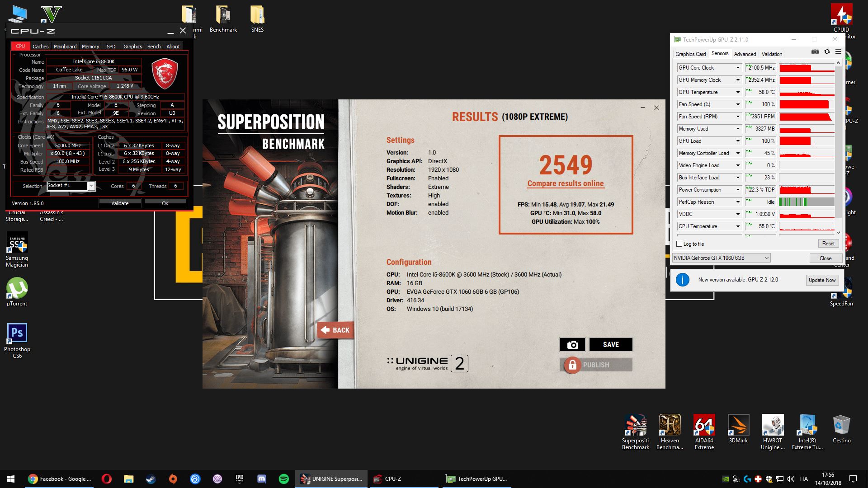Switch to Facebook Google Chrome taskbar button
This screenshot has width=868, height=488.
coord(59,479)
